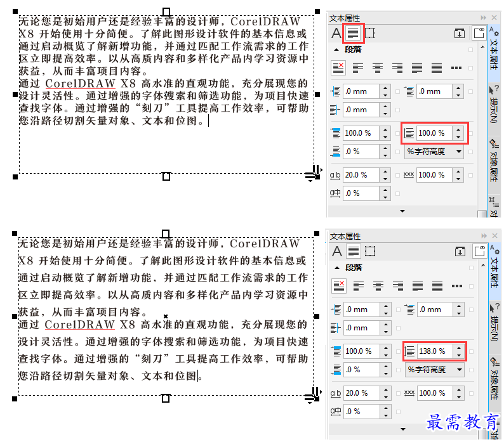This screenshot has width=504, height=442.
Task: Increase line spacing 138.0 % with up arrow
Action: [x=459, y=348]
